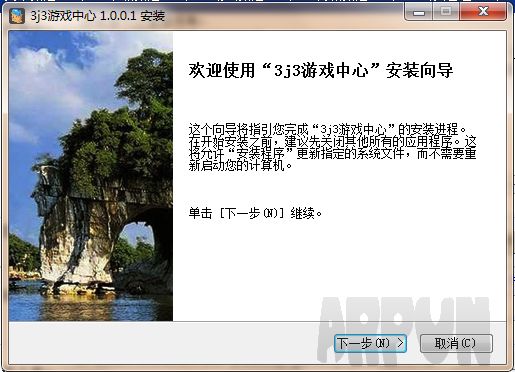
Task: Click the heading 欢迎使用“3j3游戏中心”安装向导
Action: (x=321, y=70)
